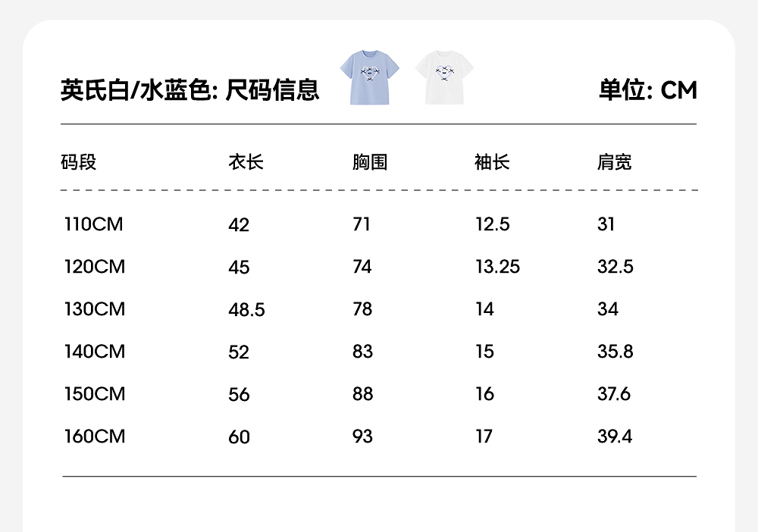
Task: Click the 110CM size row label
Action: [x=94, y=224]
